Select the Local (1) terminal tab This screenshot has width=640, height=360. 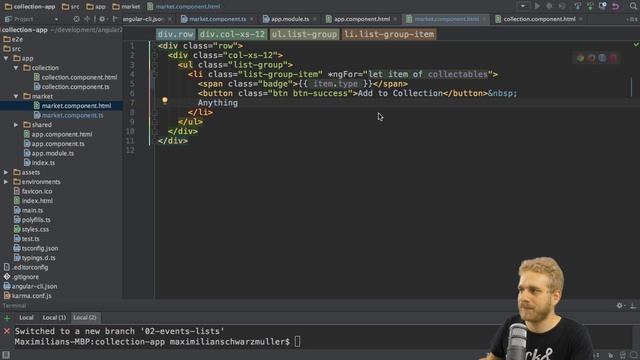[54, 318]
